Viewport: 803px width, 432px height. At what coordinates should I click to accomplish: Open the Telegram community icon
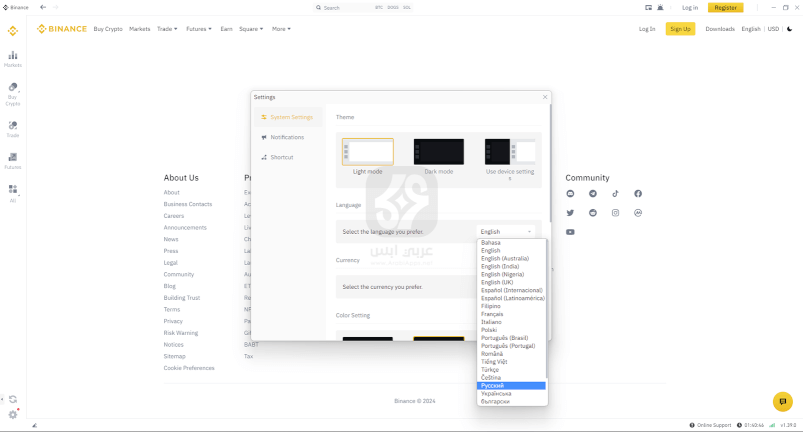pyautogui.click(x=593, y=193)
